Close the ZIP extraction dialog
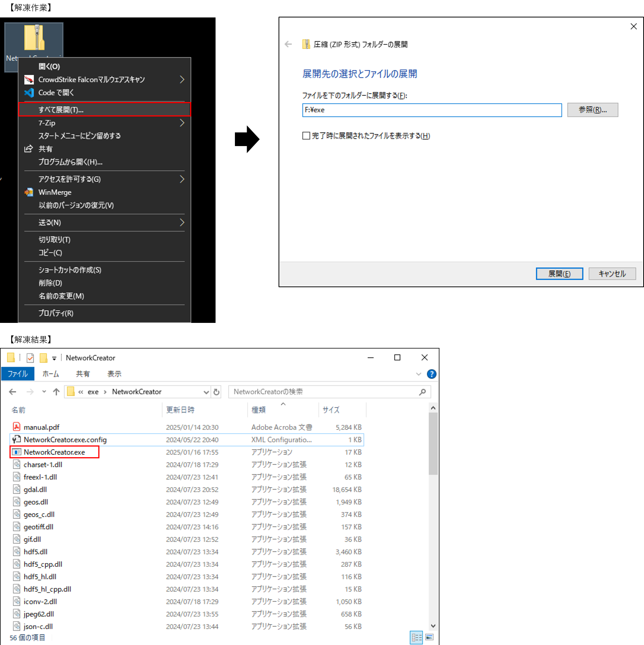This screenshot has height=645, width=644. (633, 27)
